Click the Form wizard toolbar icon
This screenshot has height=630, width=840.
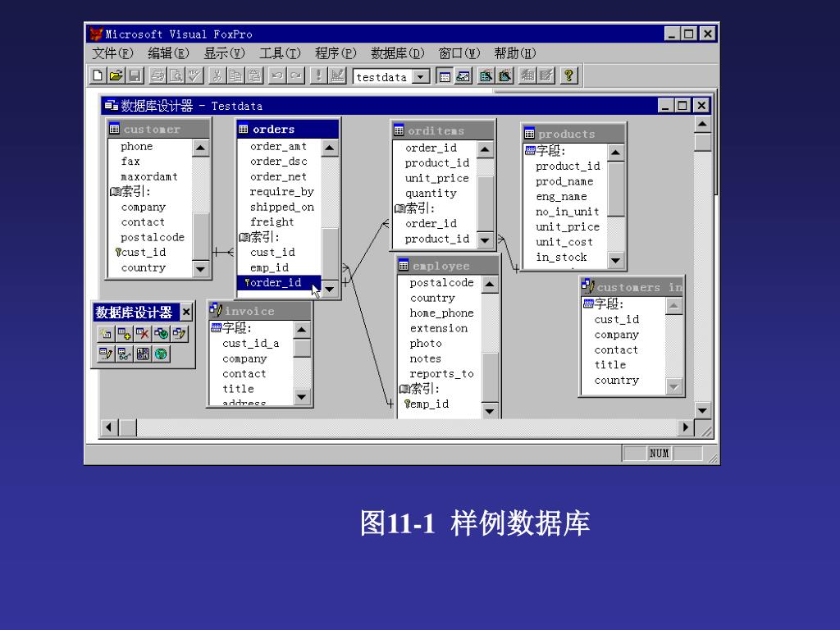point(486,75)
